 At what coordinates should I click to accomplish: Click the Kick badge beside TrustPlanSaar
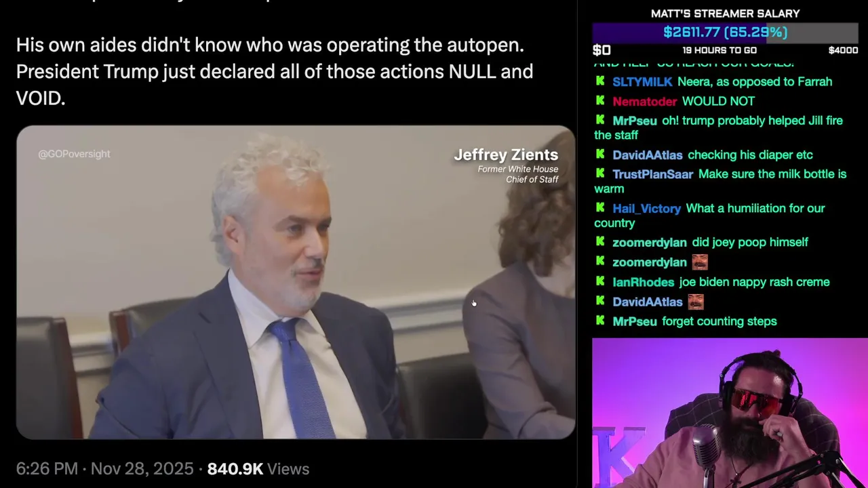coord(600,174)
